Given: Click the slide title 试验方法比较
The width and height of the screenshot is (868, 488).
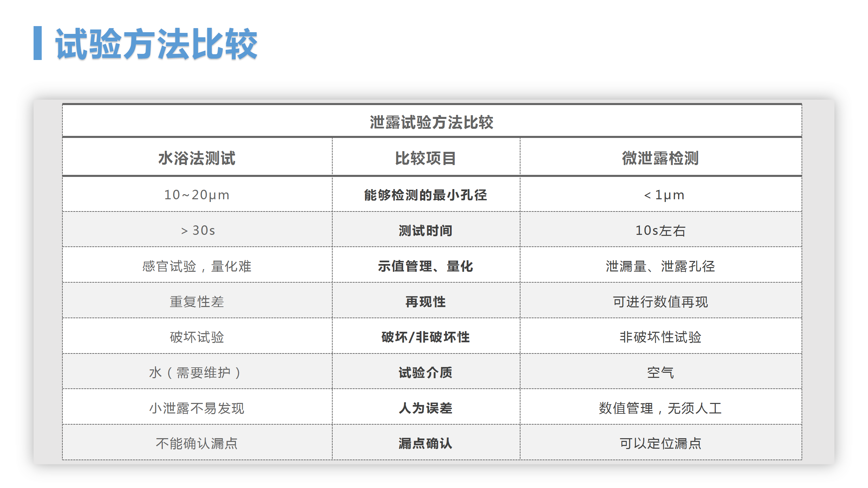Looking at the screenshot, I should pyautogui.click(x=156, y=44).
